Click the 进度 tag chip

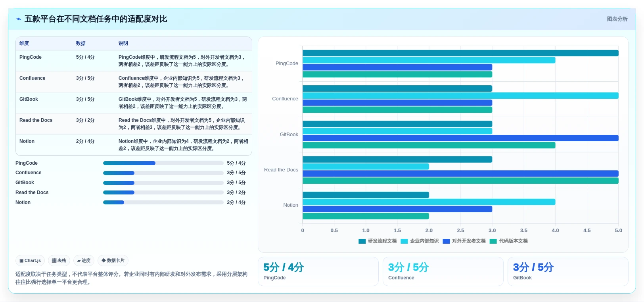click(x=84, y=261)
